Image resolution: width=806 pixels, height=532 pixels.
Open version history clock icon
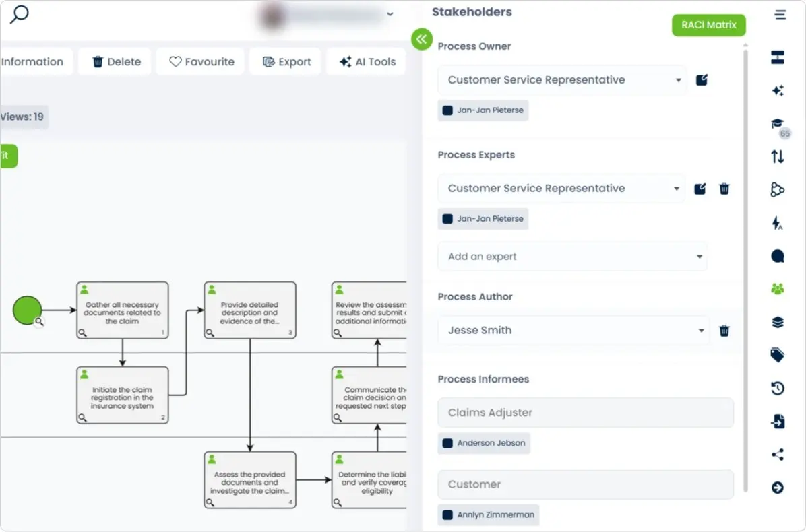pyautogui.click(x=778, y=388)
